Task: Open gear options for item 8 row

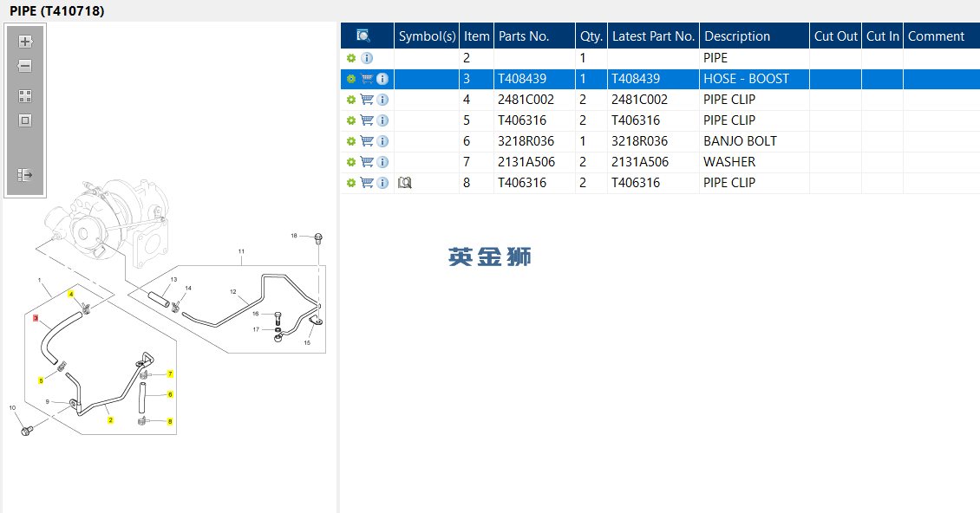Action: coord(351,183)
